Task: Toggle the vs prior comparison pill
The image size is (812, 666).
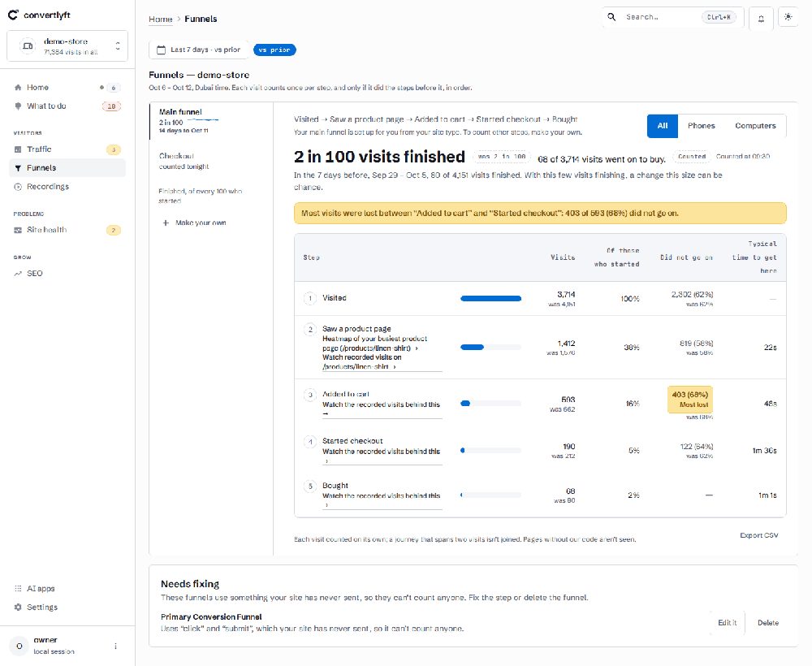Action: (274, 50)
